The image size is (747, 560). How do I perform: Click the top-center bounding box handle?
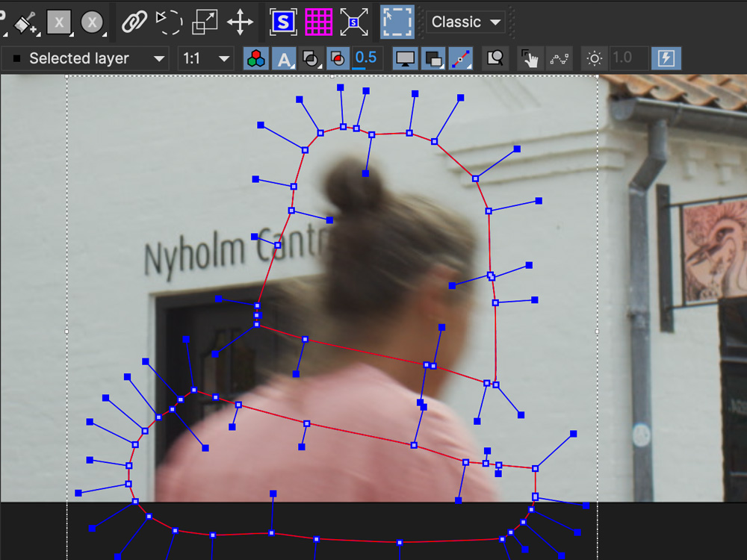coord(332,75)
